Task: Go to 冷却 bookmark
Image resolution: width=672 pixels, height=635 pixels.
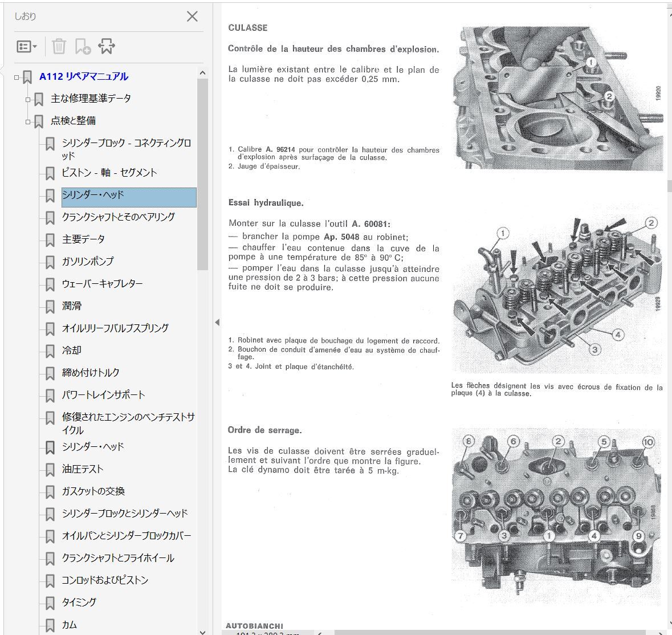Action: [72, 351]
